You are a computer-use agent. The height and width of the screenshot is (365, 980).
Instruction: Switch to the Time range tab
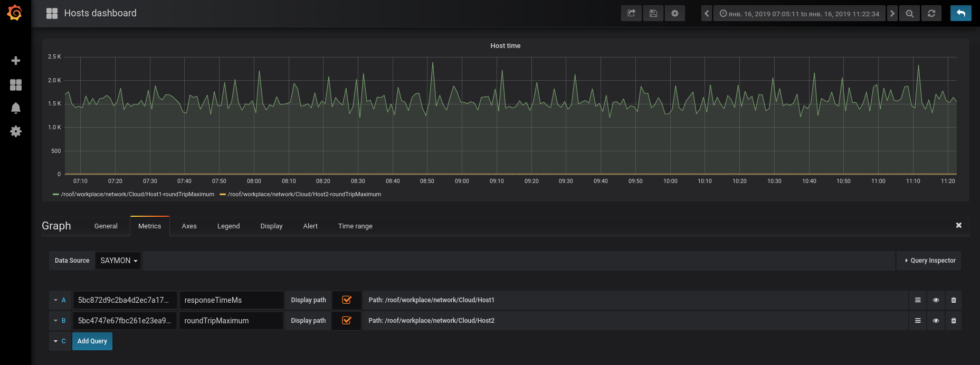355,226
